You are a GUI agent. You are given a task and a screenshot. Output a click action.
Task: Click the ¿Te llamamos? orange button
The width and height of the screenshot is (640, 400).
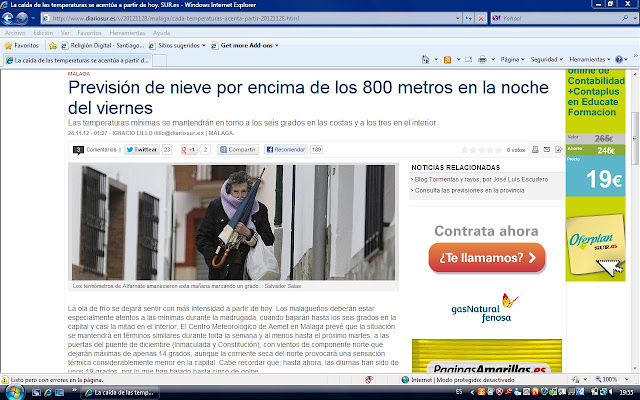tap(487, 258)
